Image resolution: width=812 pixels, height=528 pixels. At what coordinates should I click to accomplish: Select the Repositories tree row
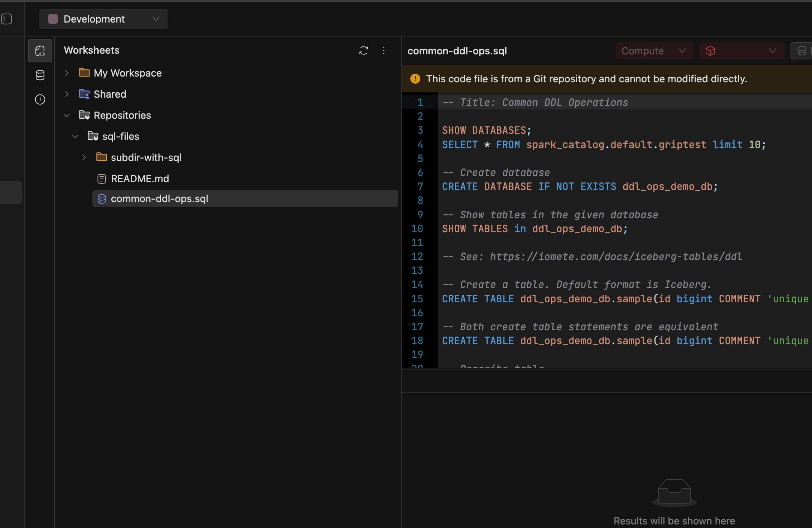[x=229, y=115]
